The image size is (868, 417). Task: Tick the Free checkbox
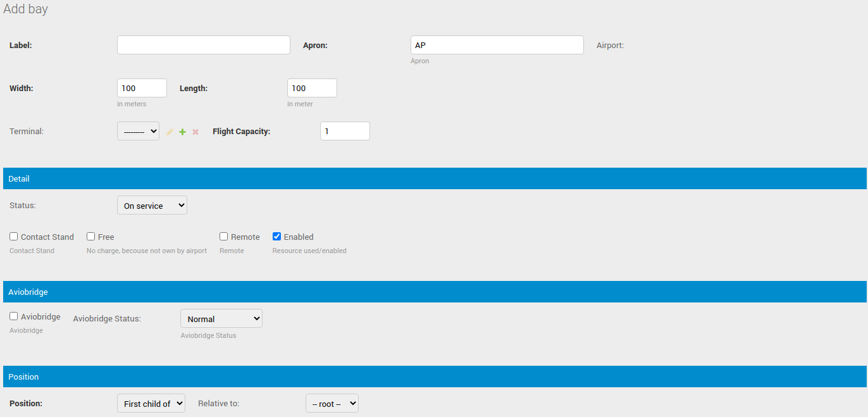click(91, 237)
